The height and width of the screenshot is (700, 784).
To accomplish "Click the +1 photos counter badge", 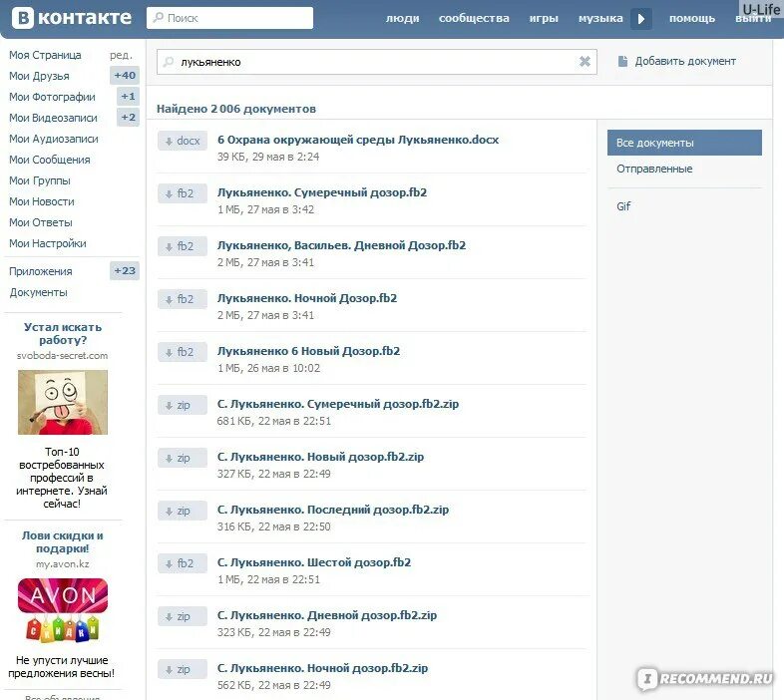I will tap(128, 97).
